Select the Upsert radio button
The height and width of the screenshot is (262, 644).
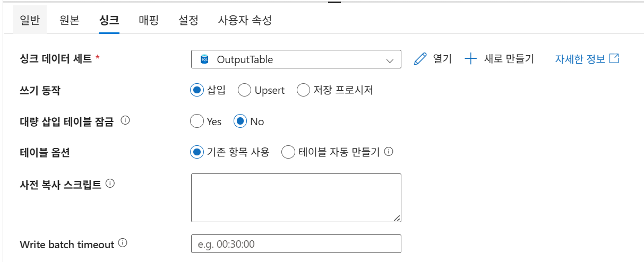(244, 90)
